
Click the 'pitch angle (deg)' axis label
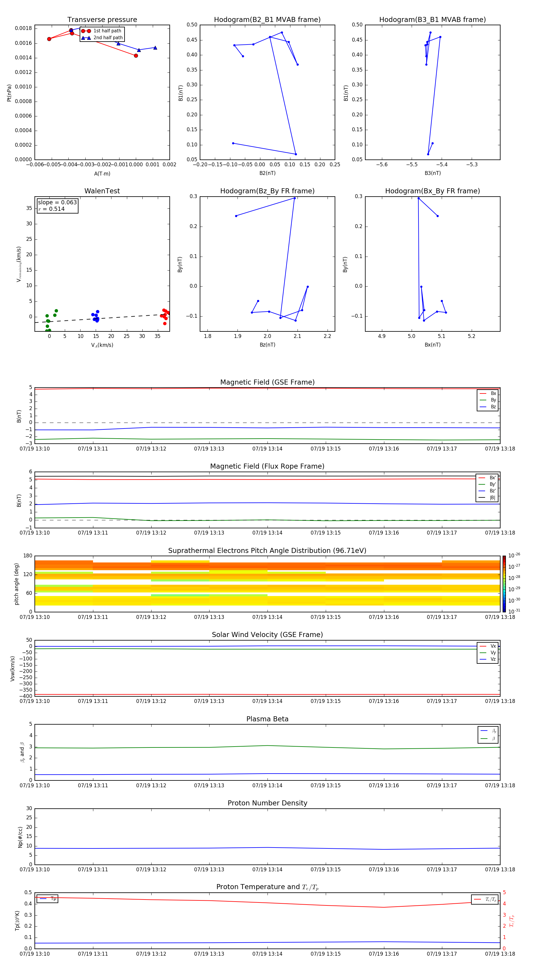tap(16, 584)
